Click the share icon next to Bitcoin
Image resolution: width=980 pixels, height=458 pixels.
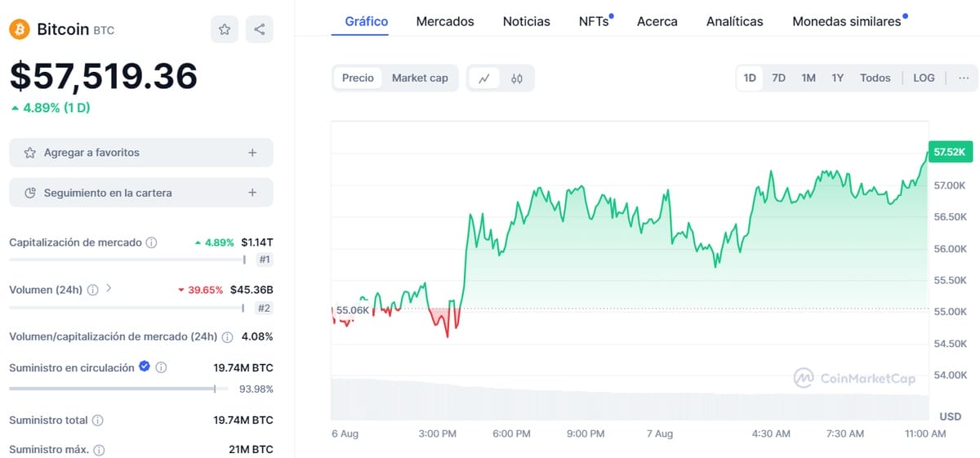(259, 29)
